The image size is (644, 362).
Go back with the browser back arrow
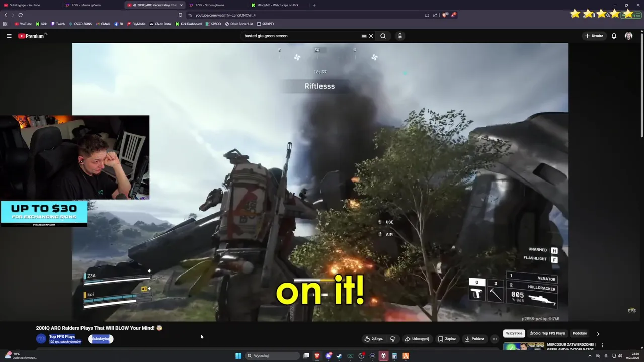click(x=6, y=15)
